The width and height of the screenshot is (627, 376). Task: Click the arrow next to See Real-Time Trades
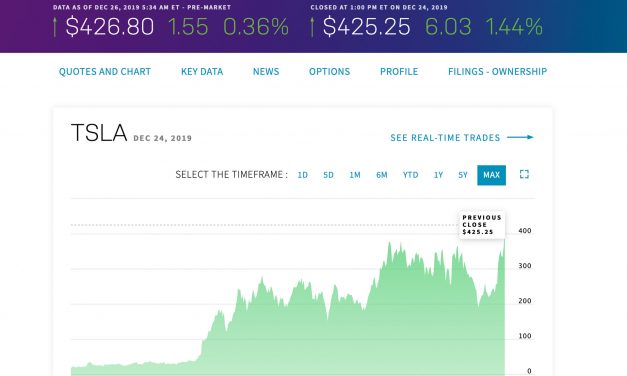(520, 137)
